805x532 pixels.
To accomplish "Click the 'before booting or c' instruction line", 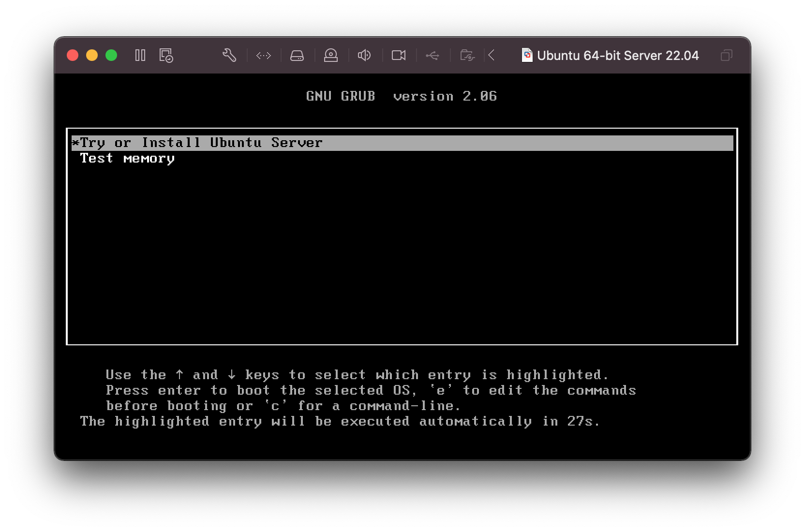I will coord(283,406).
